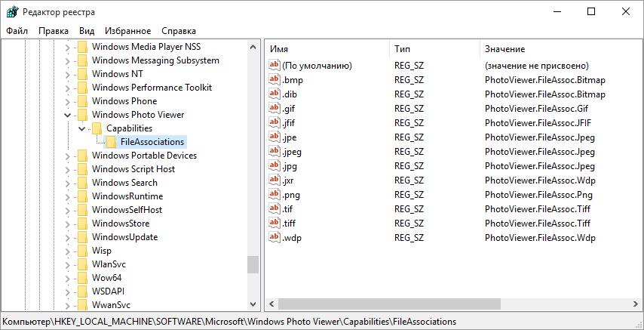Click the values pane scroll-right arrow

click(635, 304)
